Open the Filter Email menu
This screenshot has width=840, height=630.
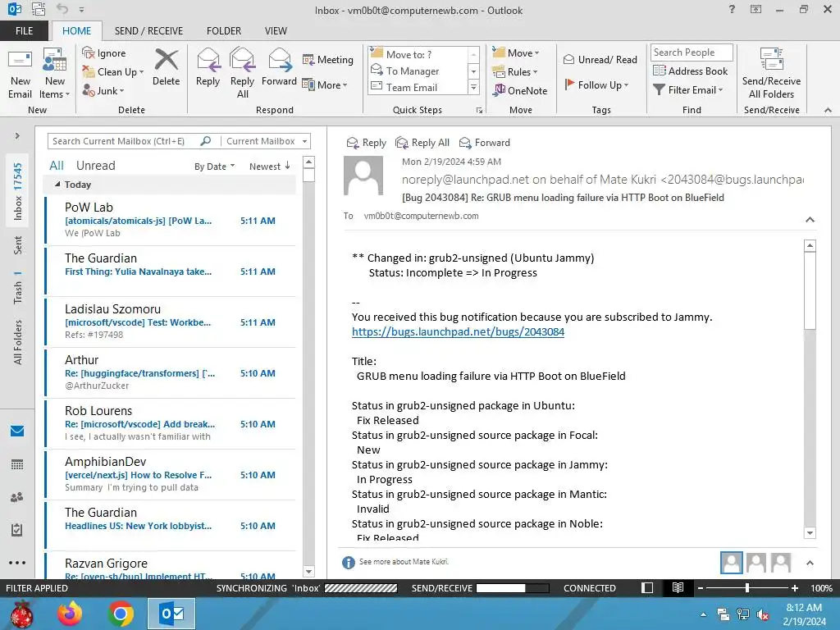[x=688, y=89]
